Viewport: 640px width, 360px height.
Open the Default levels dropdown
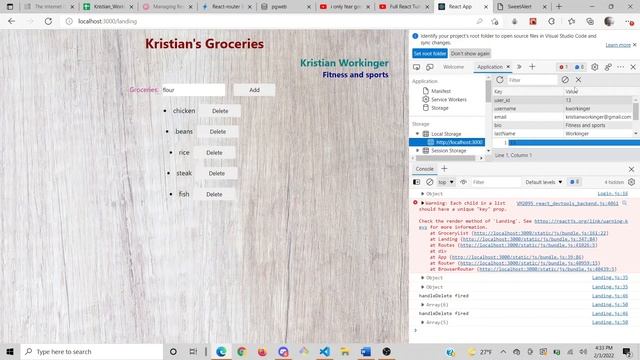point(543,182)
